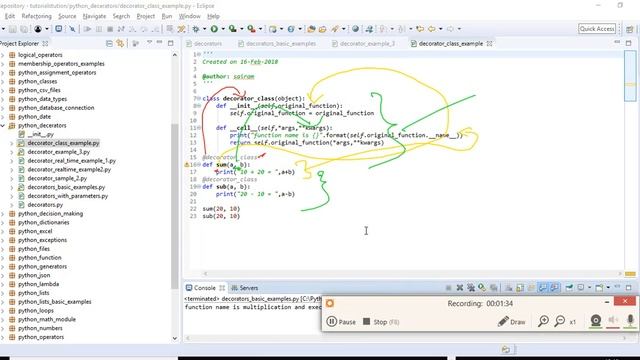Open the Back navigation history dropdown
Screen dimensions: 640x360
pyautogui.click(x=440, y=29)
